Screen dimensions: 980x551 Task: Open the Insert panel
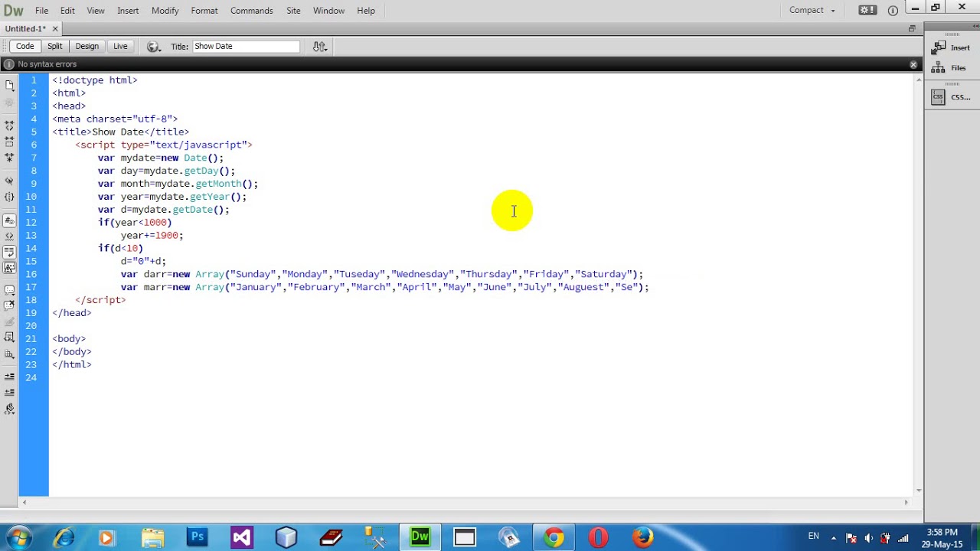pyautogui.click(x=952, y=47)
